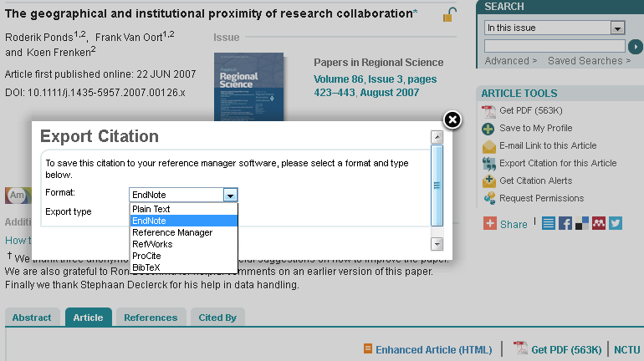Share via the blue lines bookmark icon
The image size is (644, 361).
tap(549, 224)
